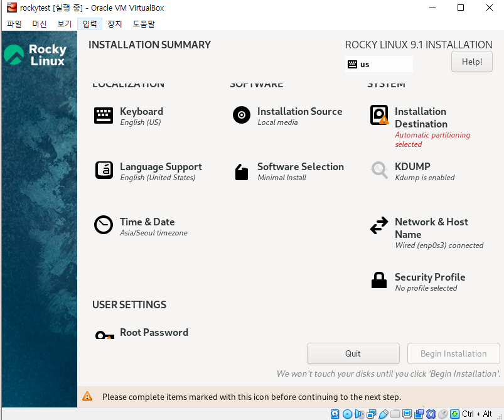Screen dimensions: 504x420
Task: Click keyboard capture green arrow icon
Action: [x=454, y=414]
